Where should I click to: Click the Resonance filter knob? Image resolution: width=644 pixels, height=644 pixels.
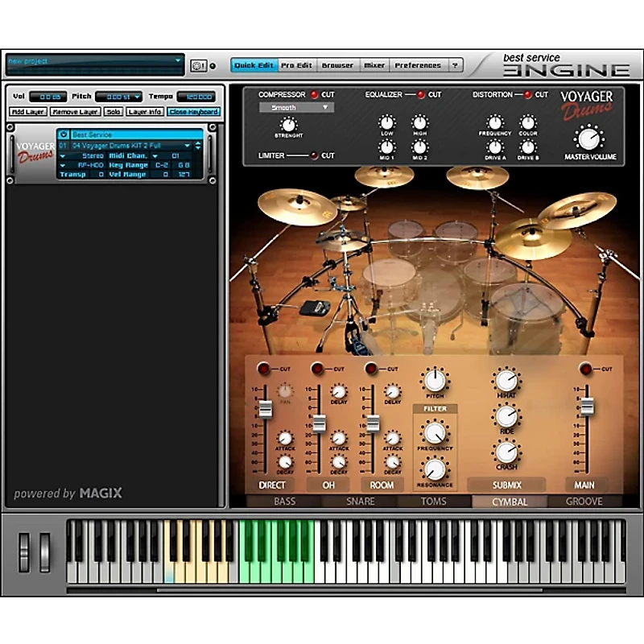coord(434,470)
